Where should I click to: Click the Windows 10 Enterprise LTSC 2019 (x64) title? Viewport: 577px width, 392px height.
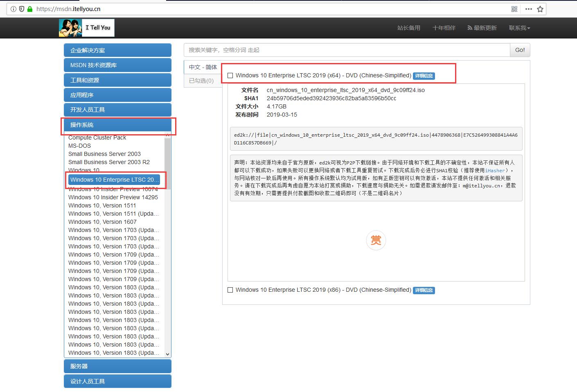(x=323, y=75)
